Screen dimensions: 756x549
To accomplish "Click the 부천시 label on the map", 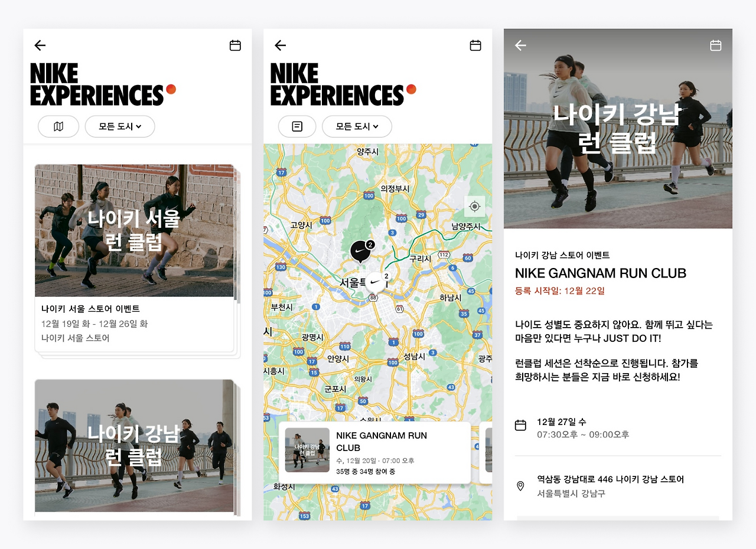I will (282, 307).
